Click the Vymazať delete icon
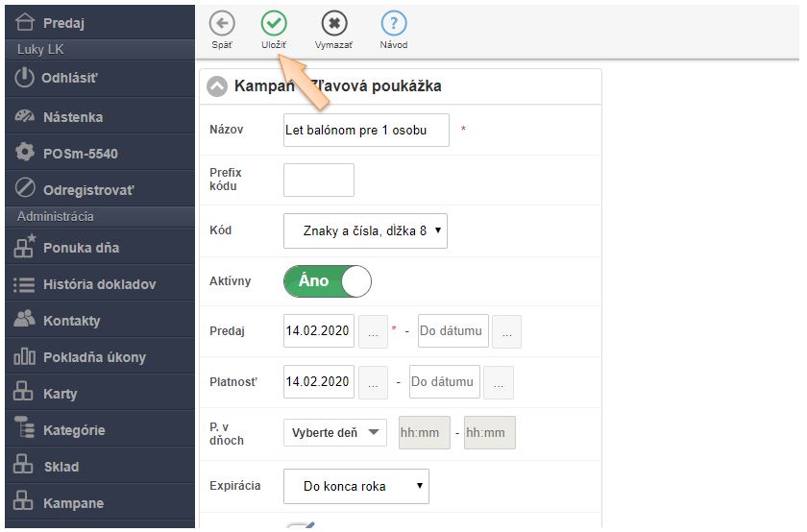Image resolution: width=807 pixels, height=532 pixels. tap(333, 24)
